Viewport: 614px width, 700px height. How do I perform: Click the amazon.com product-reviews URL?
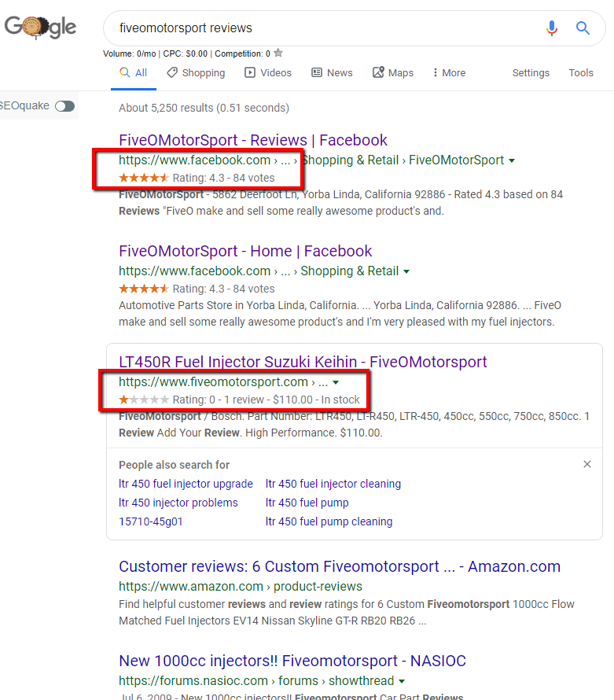click(241, 586)
